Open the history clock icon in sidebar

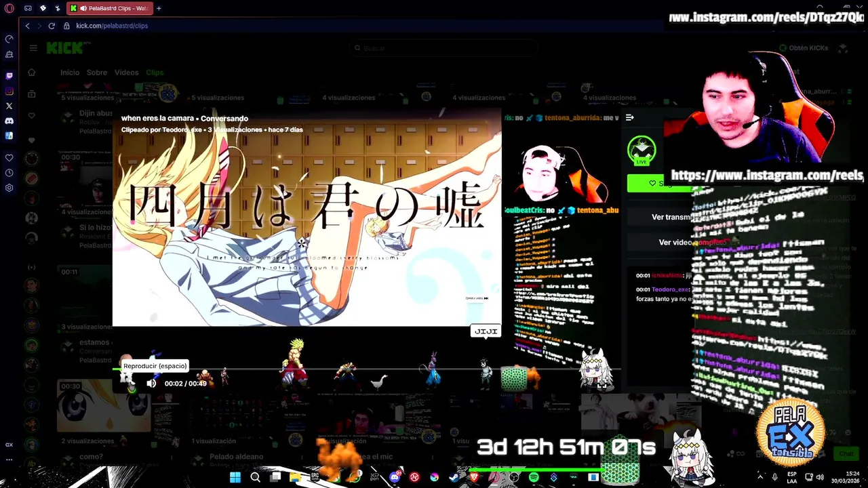click(9, 173)
